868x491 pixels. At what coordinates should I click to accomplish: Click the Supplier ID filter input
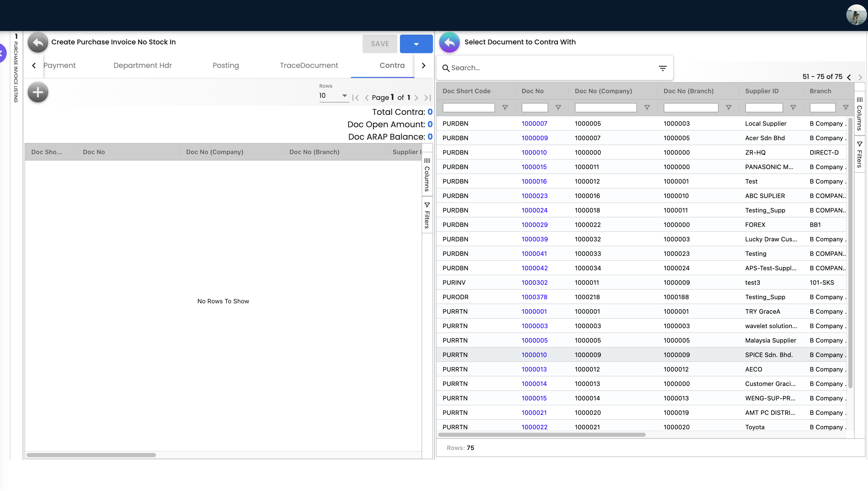[x=764, y=107]
